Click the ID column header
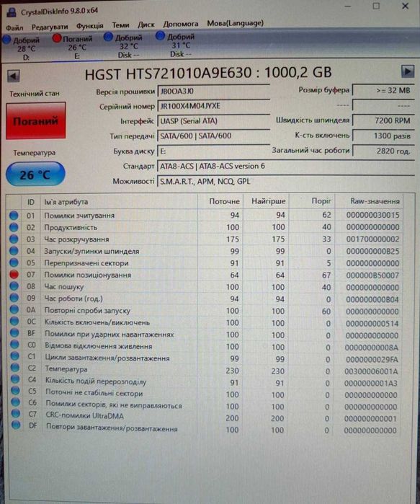The image size is (420, 504). click(31, 202)
